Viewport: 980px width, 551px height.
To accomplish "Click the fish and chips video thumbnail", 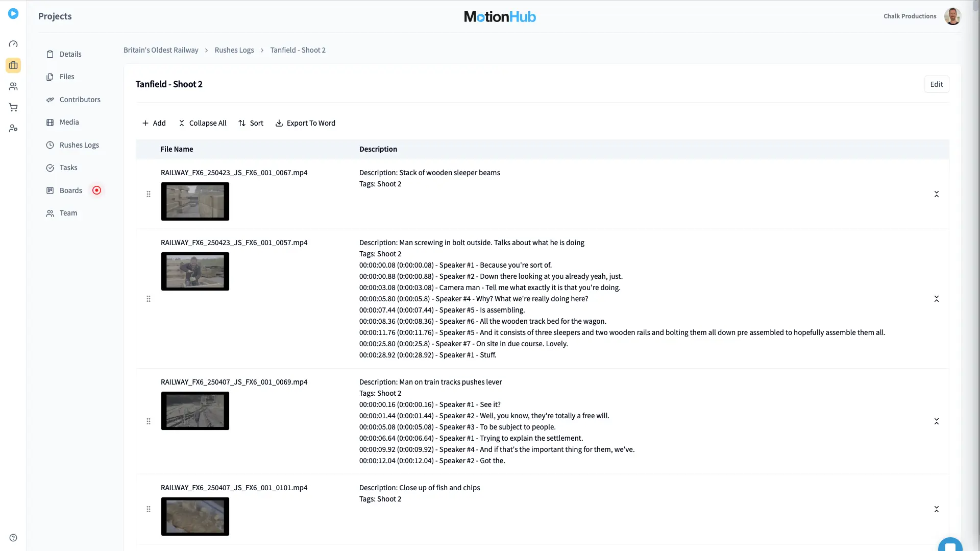I will [x=195, y=516].
